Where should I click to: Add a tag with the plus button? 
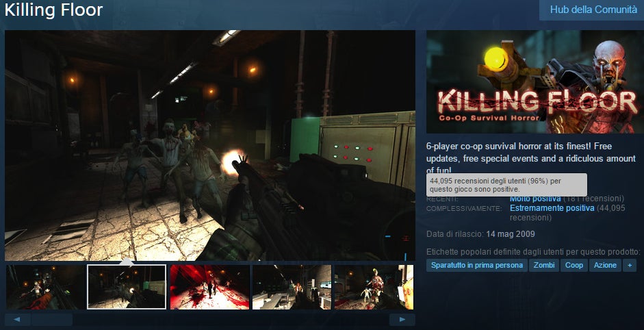[x=629, y=265]
